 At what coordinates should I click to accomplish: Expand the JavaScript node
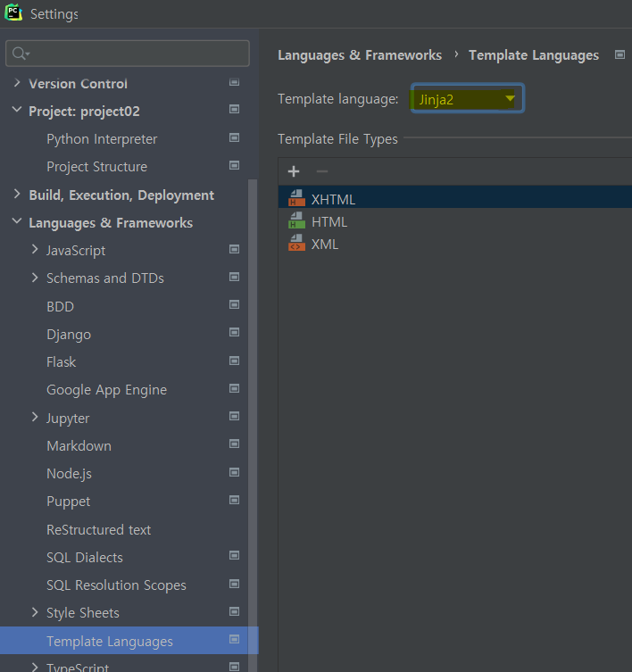tap(35, 249)
